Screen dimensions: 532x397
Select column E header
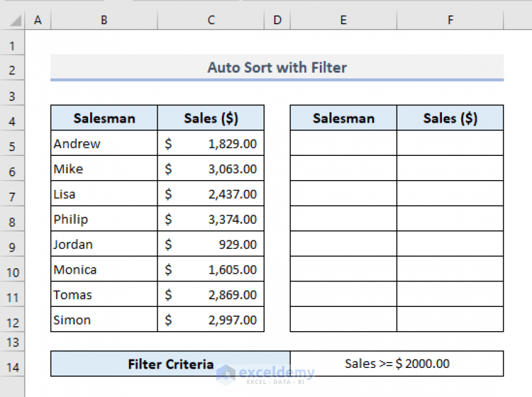[343, 20]
